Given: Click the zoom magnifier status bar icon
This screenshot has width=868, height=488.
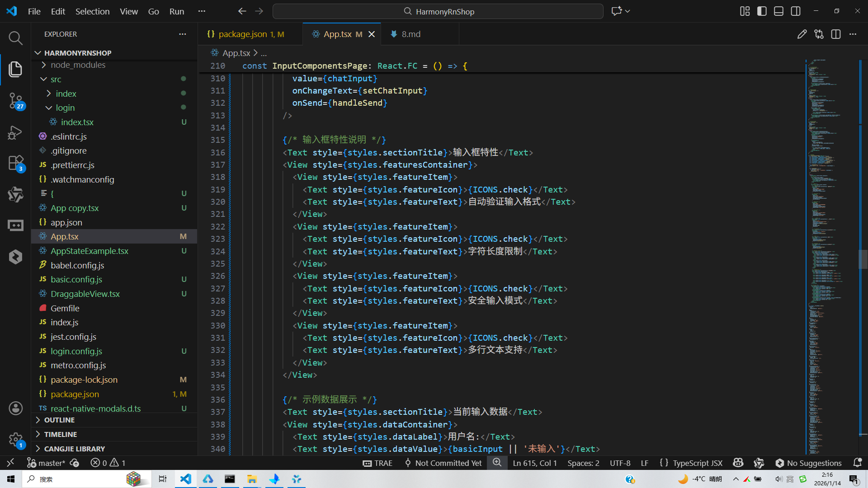Looking at the screenshot, I should pyautogui.click(x=497, y=463).
